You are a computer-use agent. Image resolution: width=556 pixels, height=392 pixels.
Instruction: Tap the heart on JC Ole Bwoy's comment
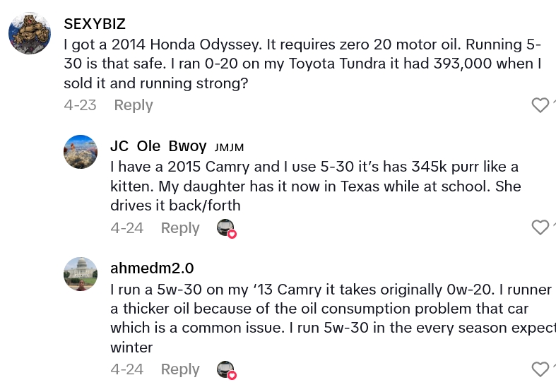[x=540, y=227]
